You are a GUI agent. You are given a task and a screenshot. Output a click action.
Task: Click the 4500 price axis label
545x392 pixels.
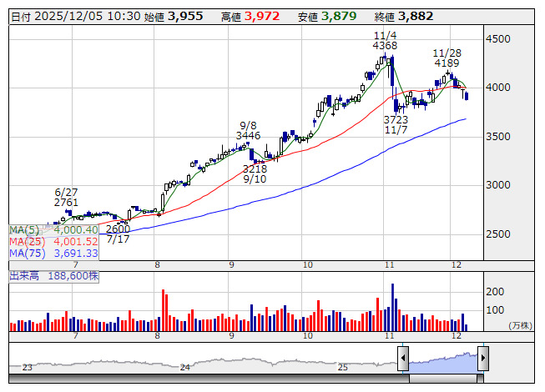coord(497,39)
